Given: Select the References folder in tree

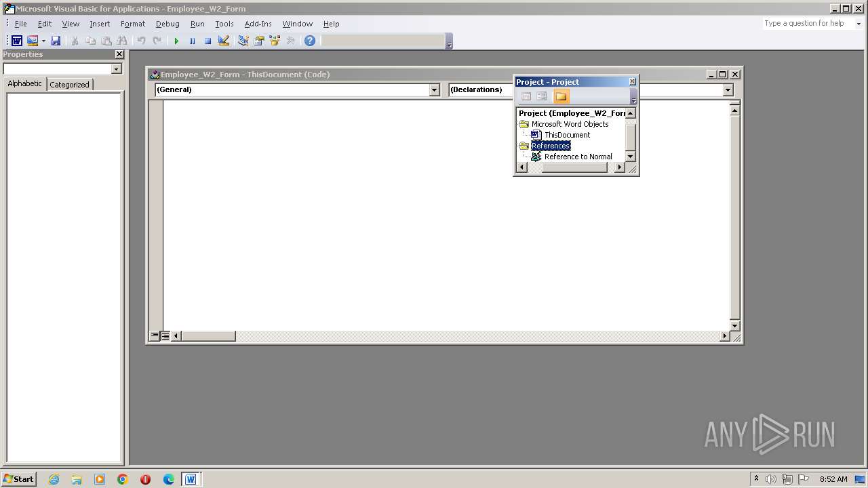Looking at the screenshot, I should click(x=551, y=146).
